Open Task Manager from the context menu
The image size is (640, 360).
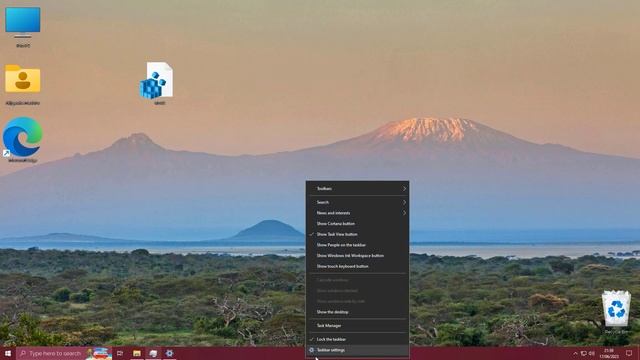(357, 326)
